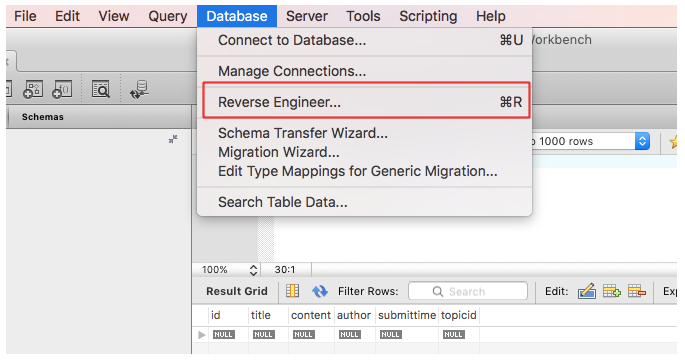Click the NULL cell under topicid
This screenshot has width=685, height=360.
pos(454,335)
